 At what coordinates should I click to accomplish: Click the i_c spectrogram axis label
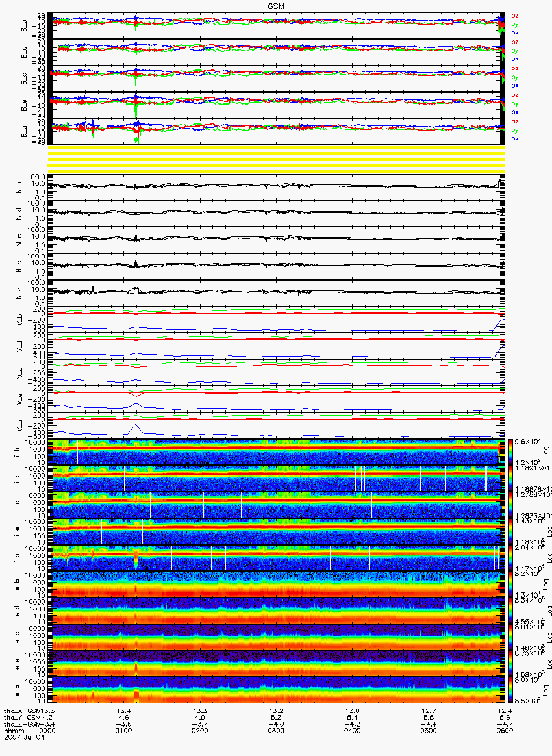pos(17,506)
